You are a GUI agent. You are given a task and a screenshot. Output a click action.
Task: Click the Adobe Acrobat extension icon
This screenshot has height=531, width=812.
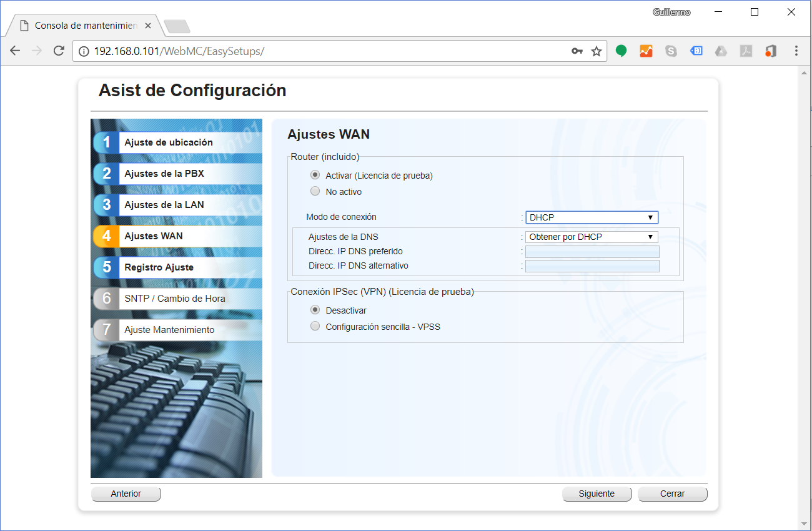point(746,51)
